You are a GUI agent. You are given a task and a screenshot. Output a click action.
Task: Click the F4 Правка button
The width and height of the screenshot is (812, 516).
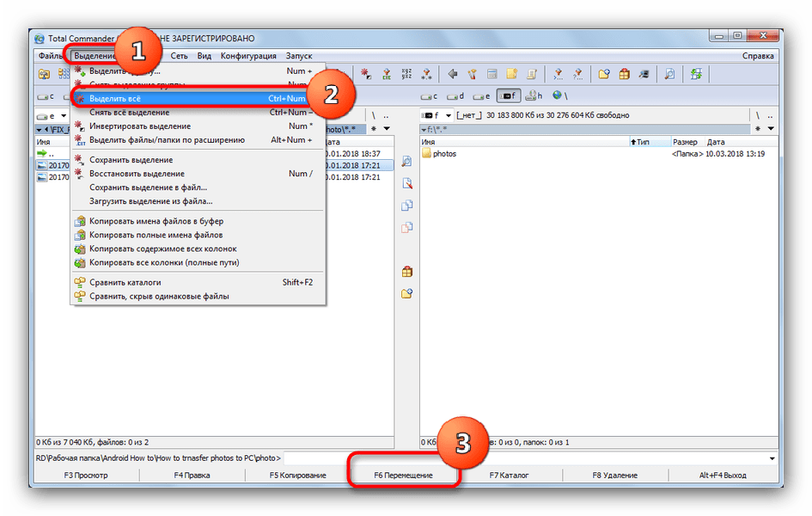pos(192,475)
